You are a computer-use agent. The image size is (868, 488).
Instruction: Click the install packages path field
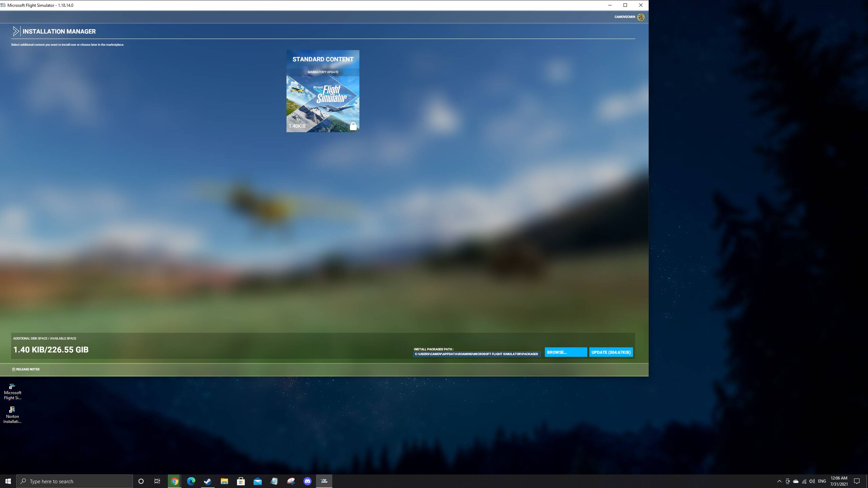pos(476,354)
